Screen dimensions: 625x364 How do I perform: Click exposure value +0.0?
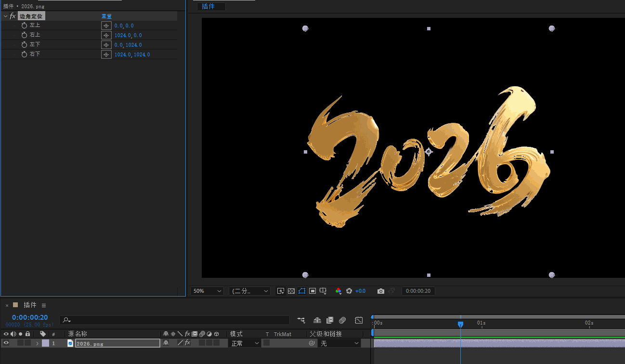[360, 291]
